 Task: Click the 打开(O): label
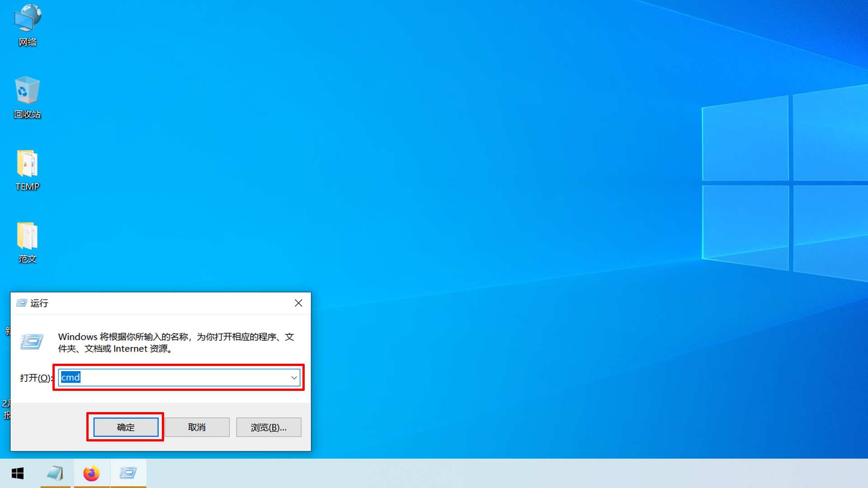click(35, 378)
